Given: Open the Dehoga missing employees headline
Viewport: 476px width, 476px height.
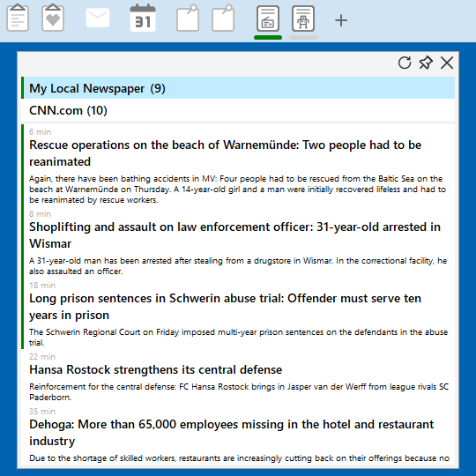Looking at the screenshot, I should coord(231,433).
